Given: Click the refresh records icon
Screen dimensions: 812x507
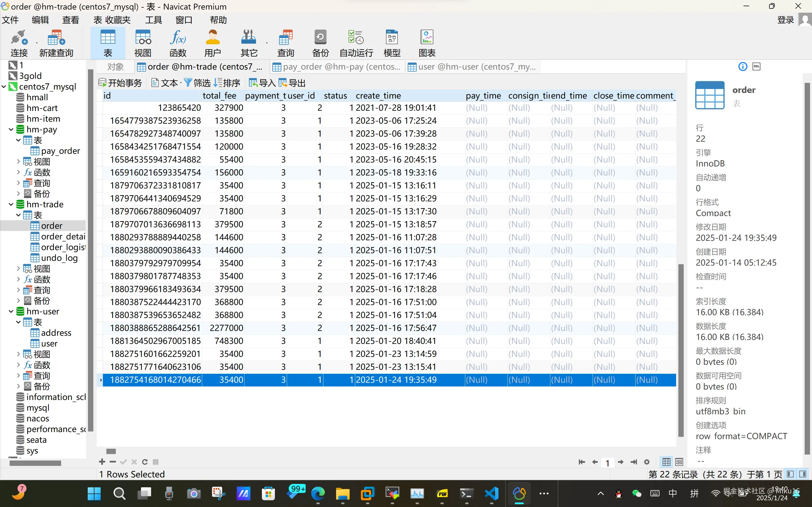Looking at the screenshot, I should [145, 462].
